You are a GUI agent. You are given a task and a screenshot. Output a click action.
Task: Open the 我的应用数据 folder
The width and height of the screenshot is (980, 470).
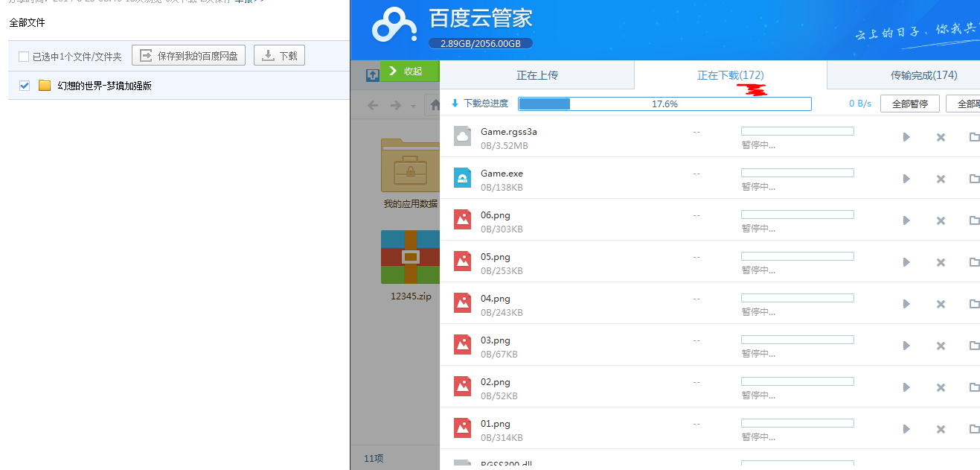410,174
